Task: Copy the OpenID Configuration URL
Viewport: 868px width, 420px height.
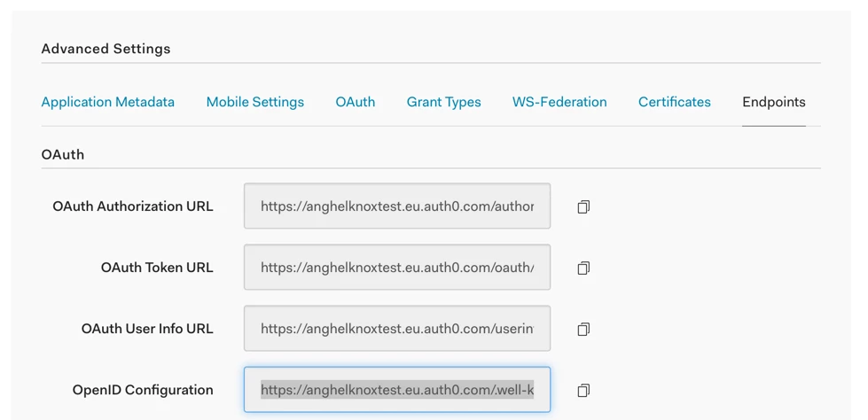Action: tap(583, 391)
